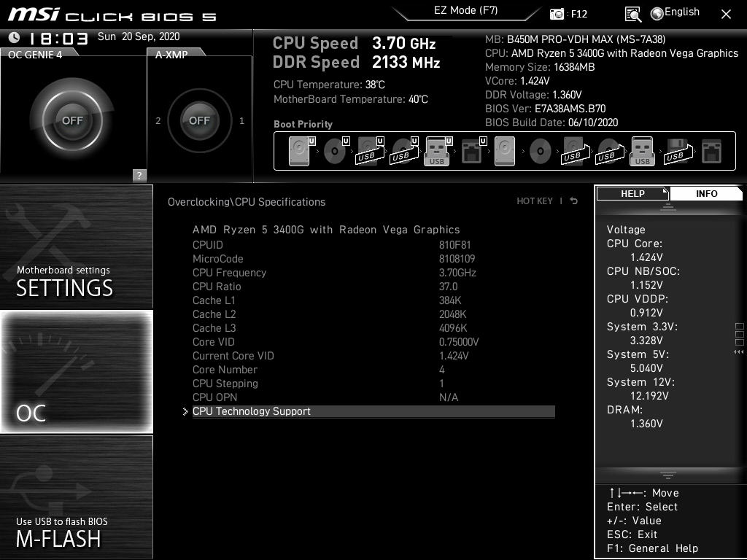Open the question mark help for OC Genie
This screenshot has width=747, height=560.
tap(139, 175)
